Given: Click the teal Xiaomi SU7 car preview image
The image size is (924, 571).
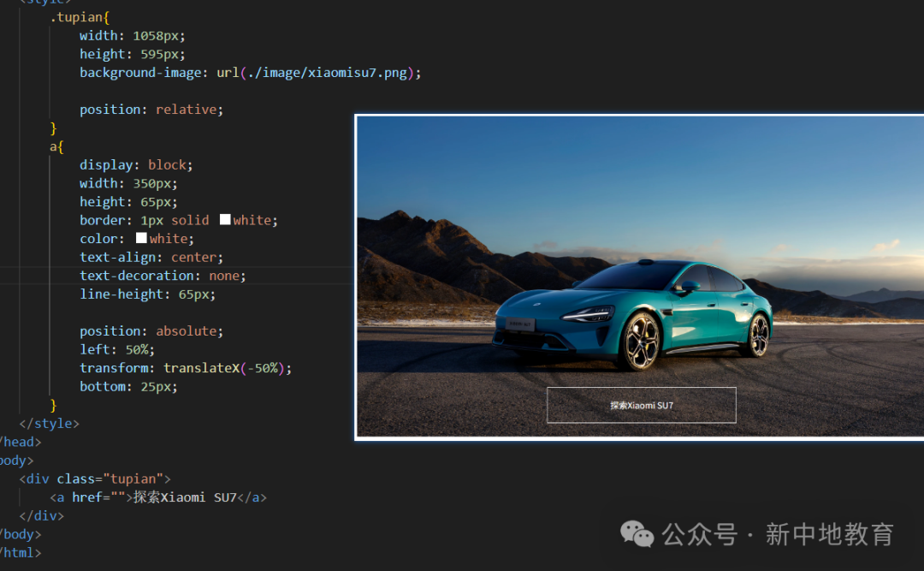Looking at the screenshot, I should coord(641,277).
